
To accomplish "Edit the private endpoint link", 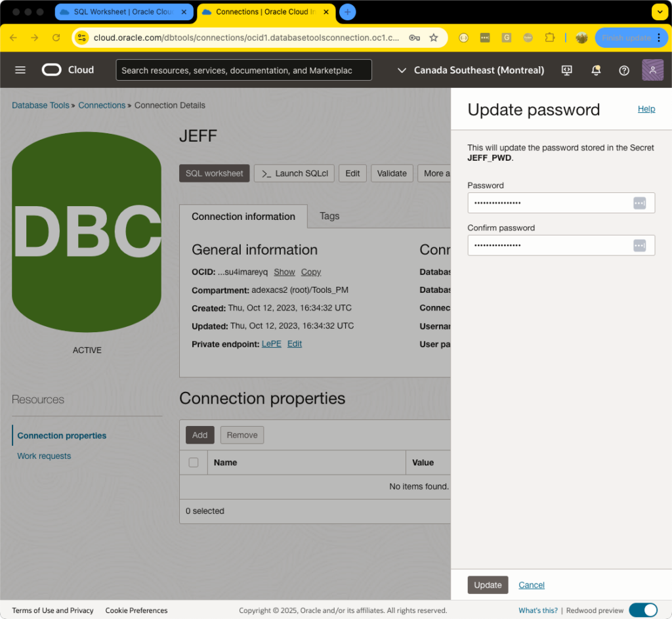I will [295, 344].
